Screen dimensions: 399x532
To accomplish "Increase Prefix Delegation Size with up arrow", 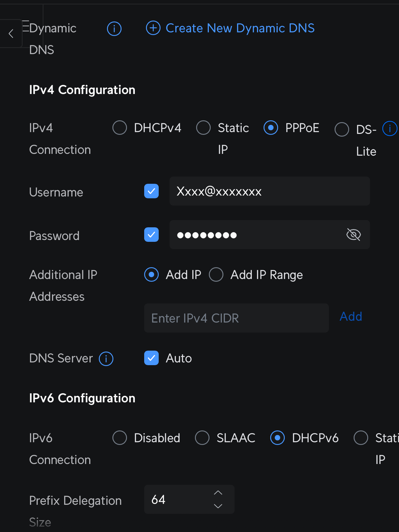I will point(218,493).
